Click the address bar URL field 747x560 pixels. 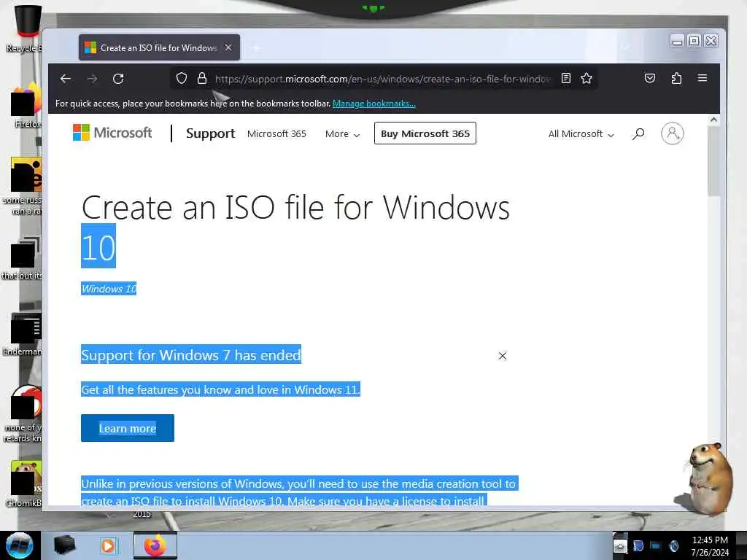[x=382, y=79]
